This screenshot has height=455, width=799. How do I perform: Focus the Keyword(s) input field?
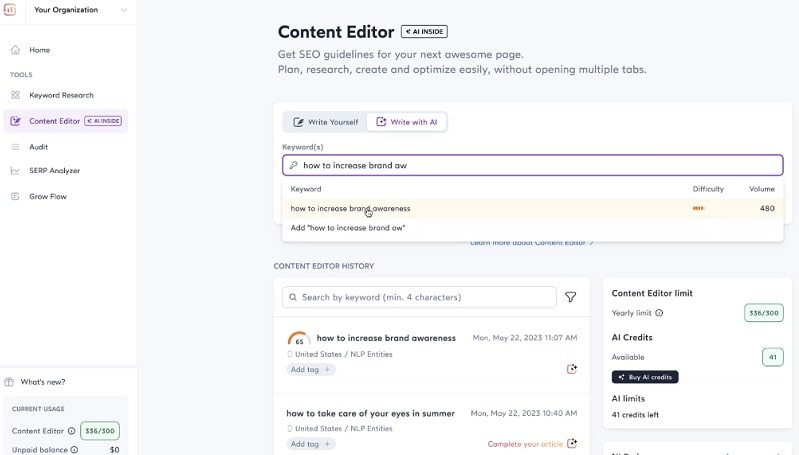coord(532,165)
